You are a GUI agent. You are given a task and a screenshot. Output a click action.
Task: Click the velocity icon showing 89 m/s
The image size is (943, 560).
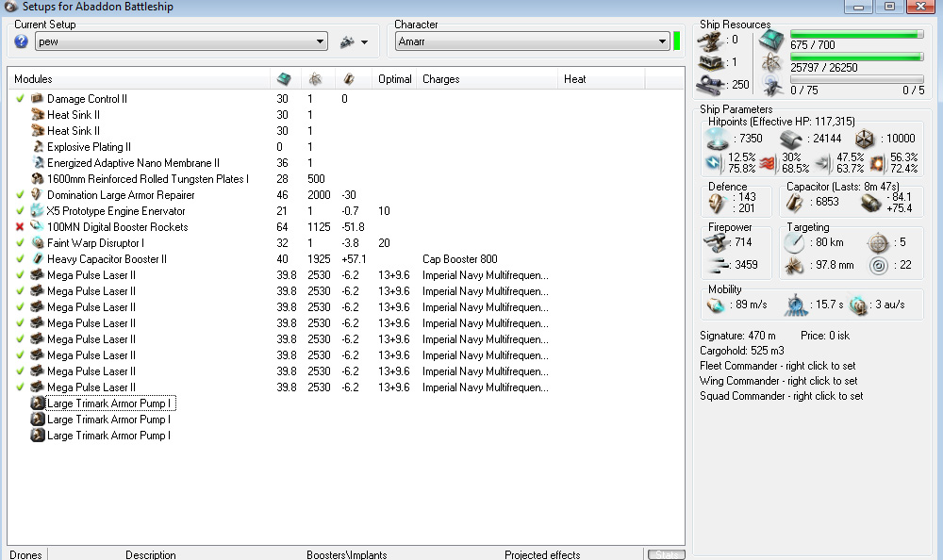(716, 305)
